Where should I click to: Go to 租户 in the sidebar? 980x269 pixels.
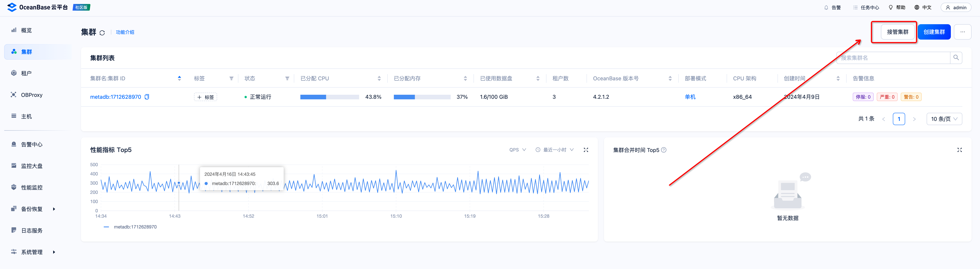tap(26, 73)
